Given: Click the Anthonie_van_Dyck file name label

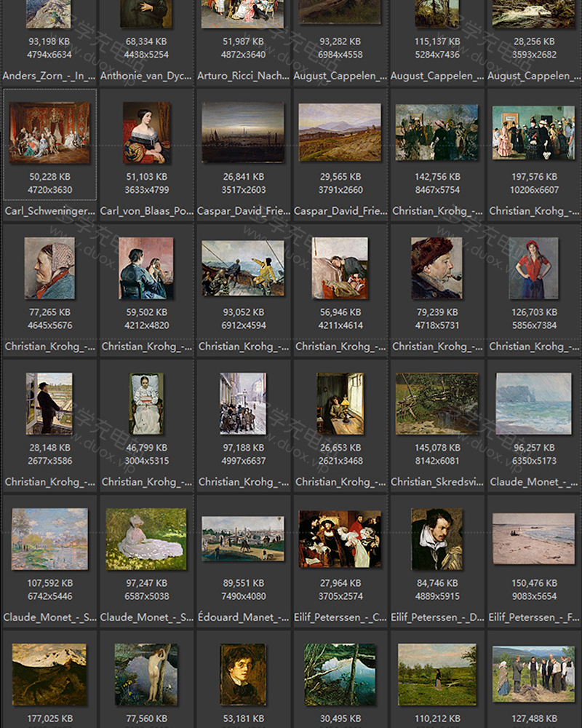Looking at the screenshot, I should 146,76.
